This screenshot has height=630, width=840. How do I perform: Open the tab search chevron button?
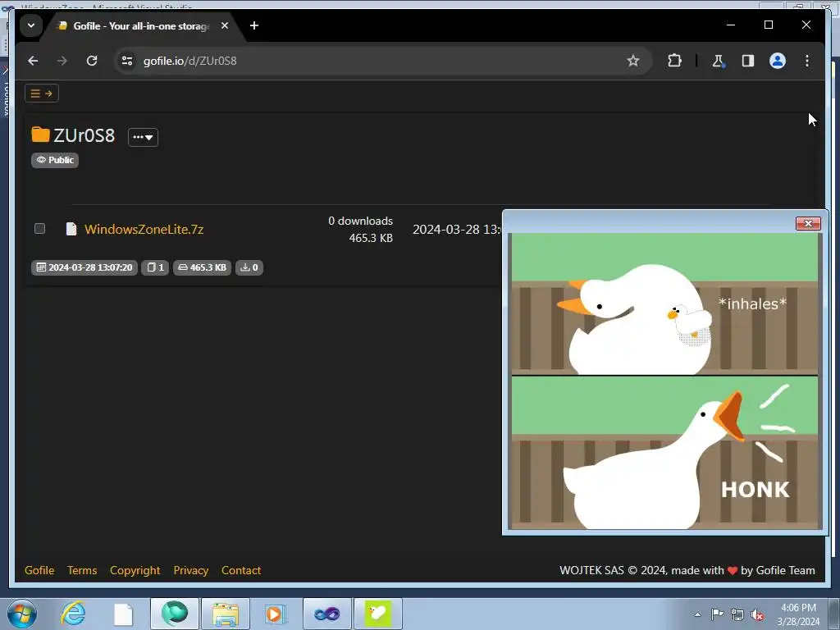[x=31, y=25]
